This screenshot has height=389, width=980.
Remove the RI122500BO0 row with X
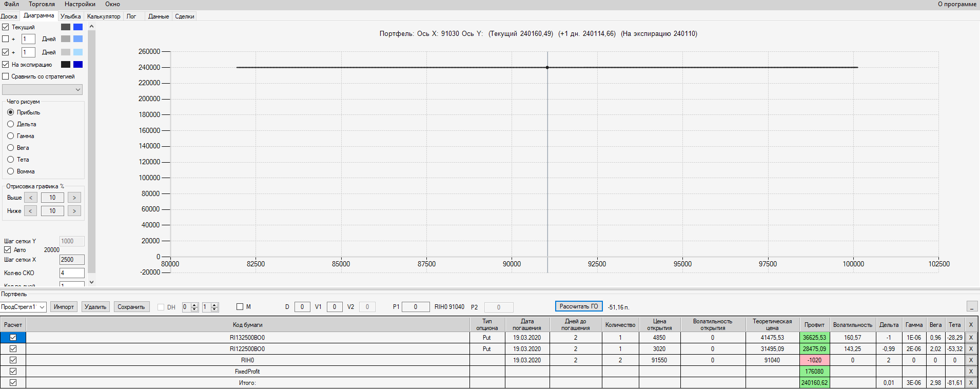pos(971,349)
